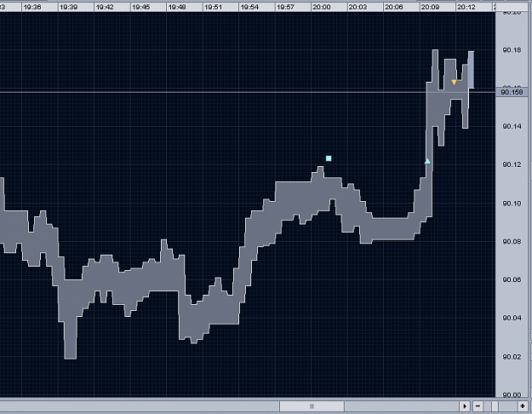Click the 20:00 time axis label
The width and height of the screenshot is (532, 414).
point(321,7)
